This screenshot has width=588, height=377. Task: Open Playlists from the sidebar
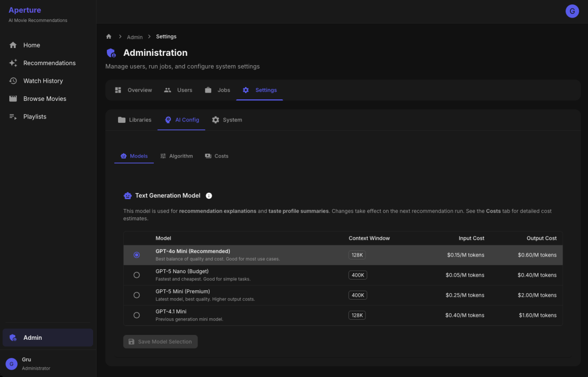[34, 117]
